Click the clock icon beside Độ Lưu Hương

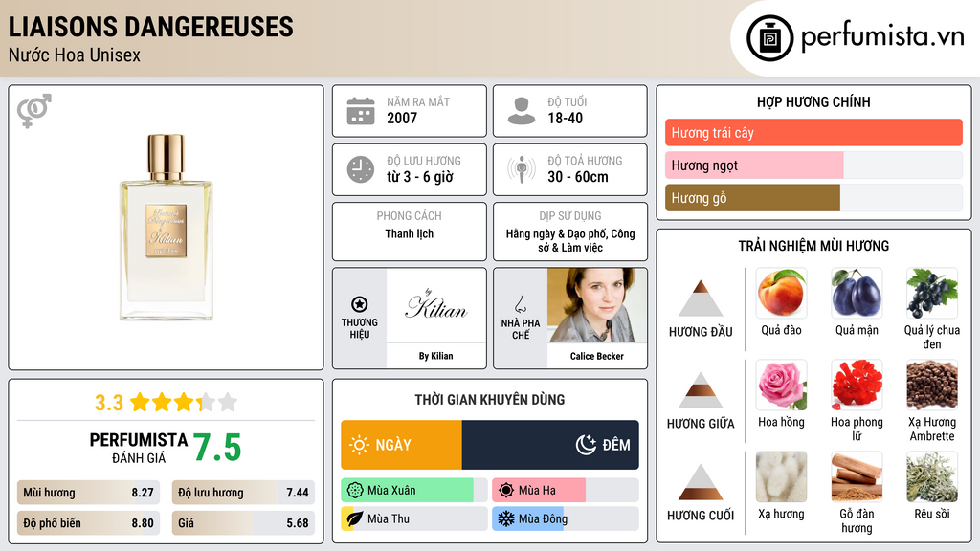click(x=360, y=169)
